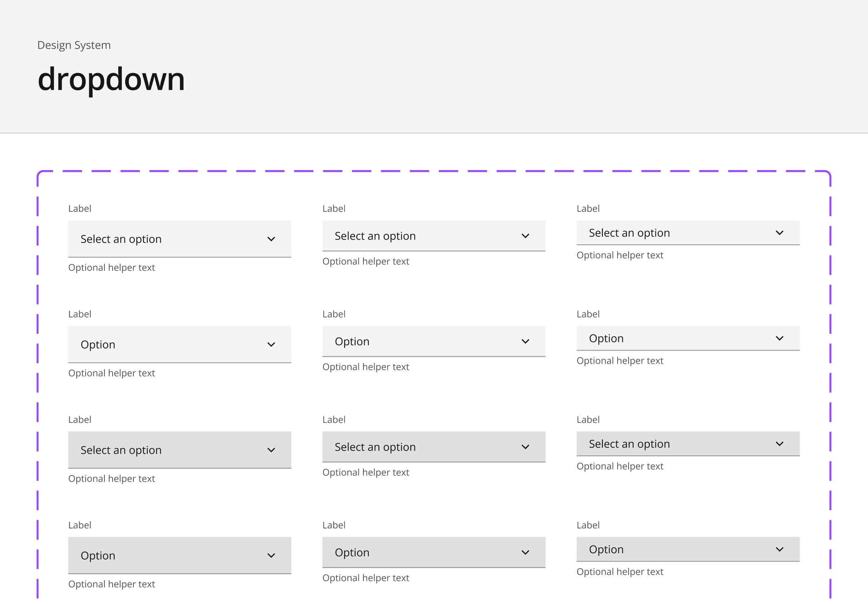The width and height of the screenshot is (868, 604).
Task: Expand second-row left light 'Option' dropdown
Action: point(163,344)
